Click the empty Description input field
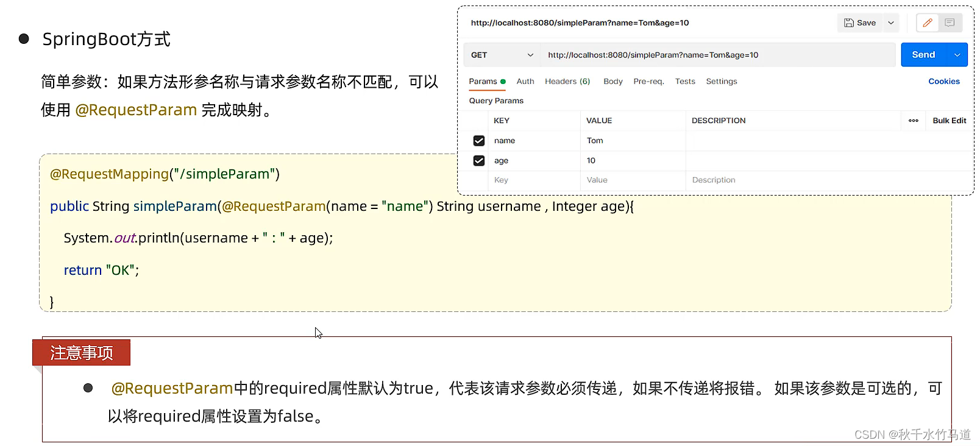The image size is (980, 446). tap(829, 180)
